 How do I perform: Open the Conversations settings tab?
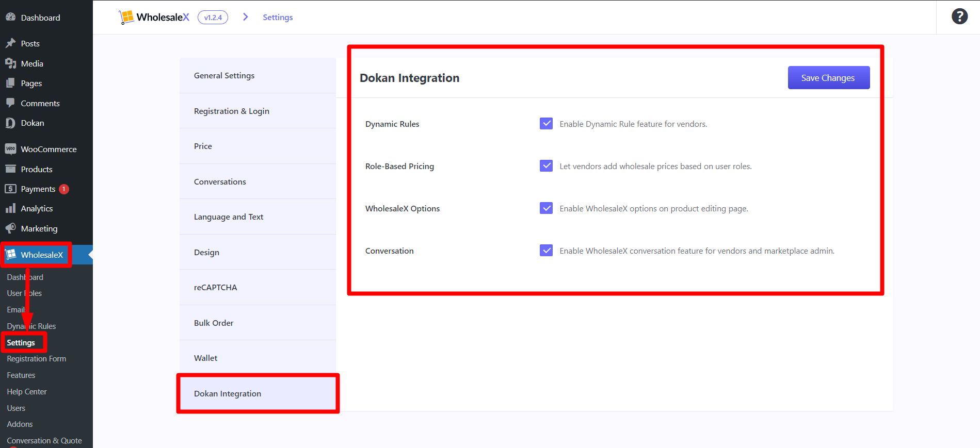pyautogui.click(x=258, y=181)
